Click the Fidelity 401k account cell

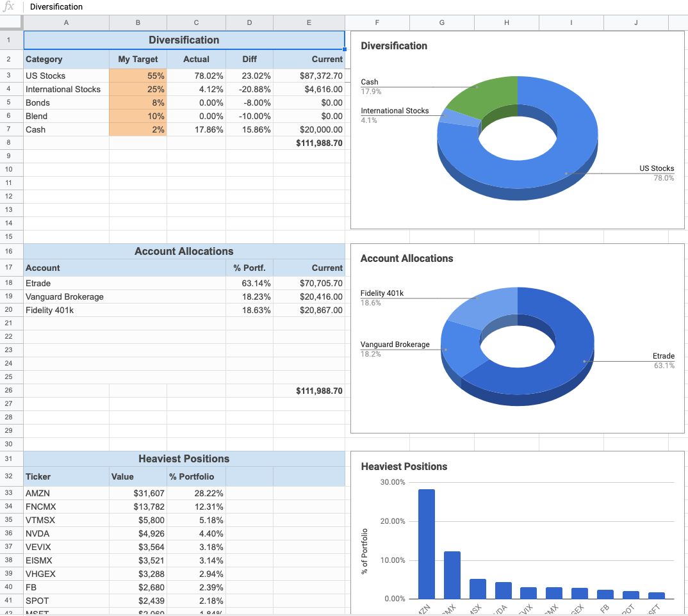tap(125, 310)
